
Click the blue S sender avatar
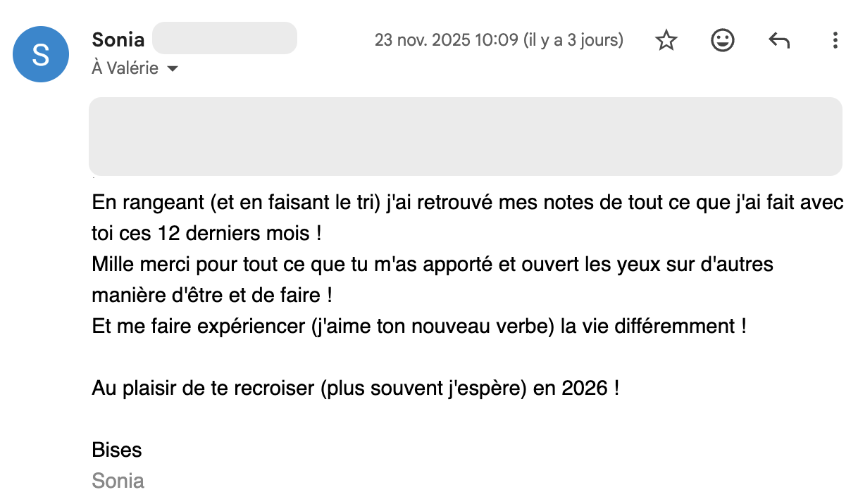[41, 54]
